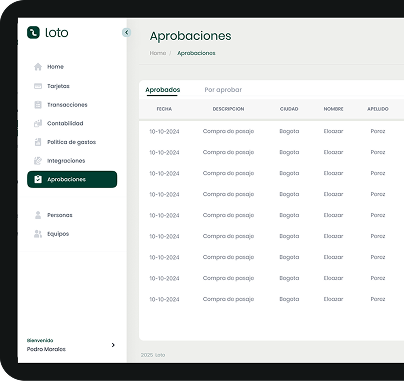The width and height of the screenshot is (404, 390).
Task: Sort by FECHA column header
Action: 164,109
